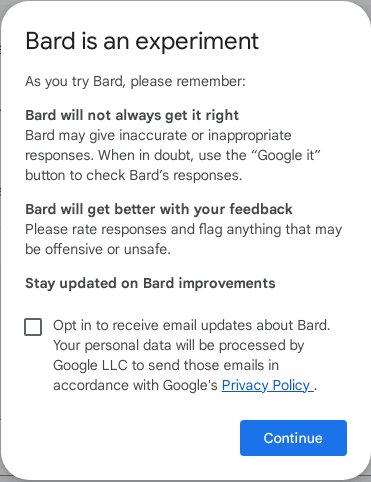
Task: Click line "Google LLC to send those emails in"
Action: 166,365
